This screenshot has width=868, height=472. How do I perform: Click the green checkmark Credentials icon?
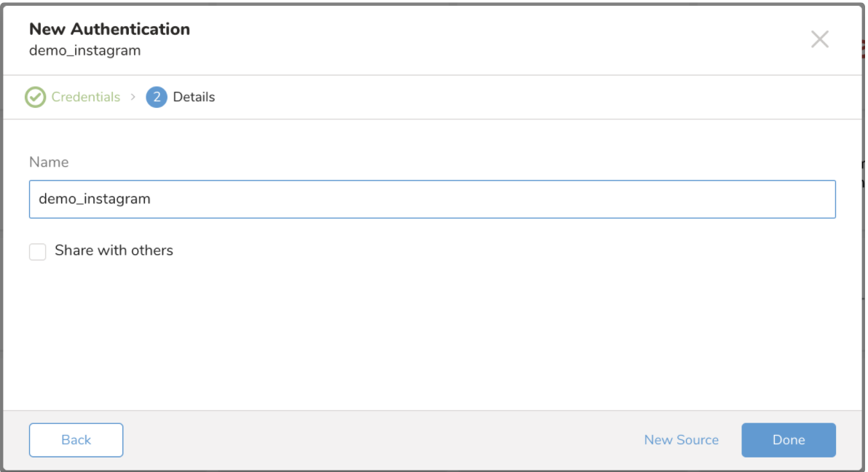tap(35, 97)
